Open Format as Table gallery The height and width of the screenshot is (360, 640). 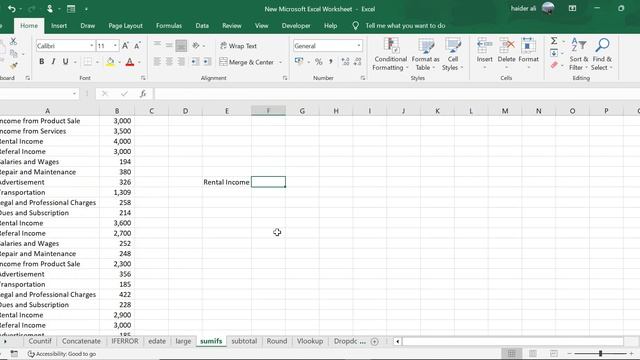pyautogui.click(x=425, y=54)
